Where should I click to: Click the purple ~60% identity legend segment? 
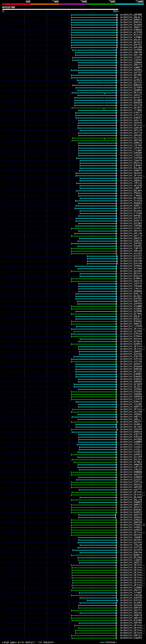coord(73,4)
